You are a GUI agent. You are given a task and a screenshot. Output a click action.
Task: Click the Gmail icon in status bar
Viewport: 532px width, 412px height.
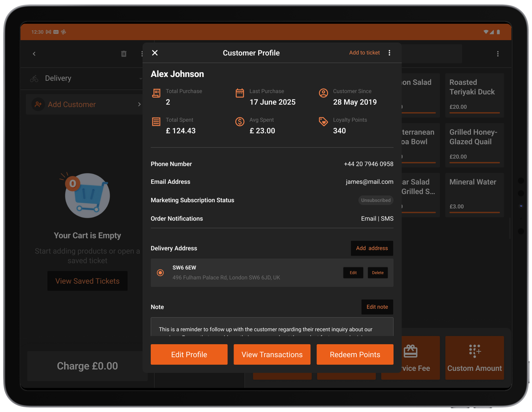49,32
